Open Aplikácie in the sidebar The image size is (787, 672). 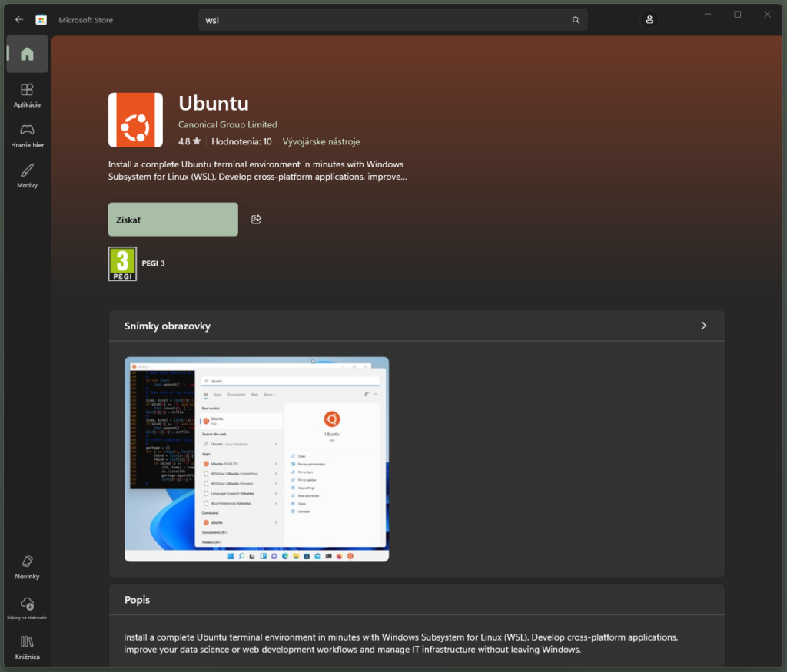(27, 95)
